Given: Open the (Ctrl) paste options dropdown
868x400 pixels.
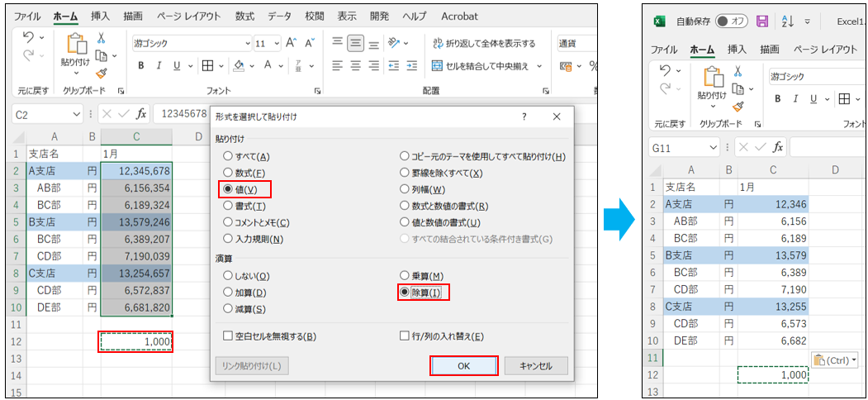Looking at the screenshot, I should [x=835, y=360].
